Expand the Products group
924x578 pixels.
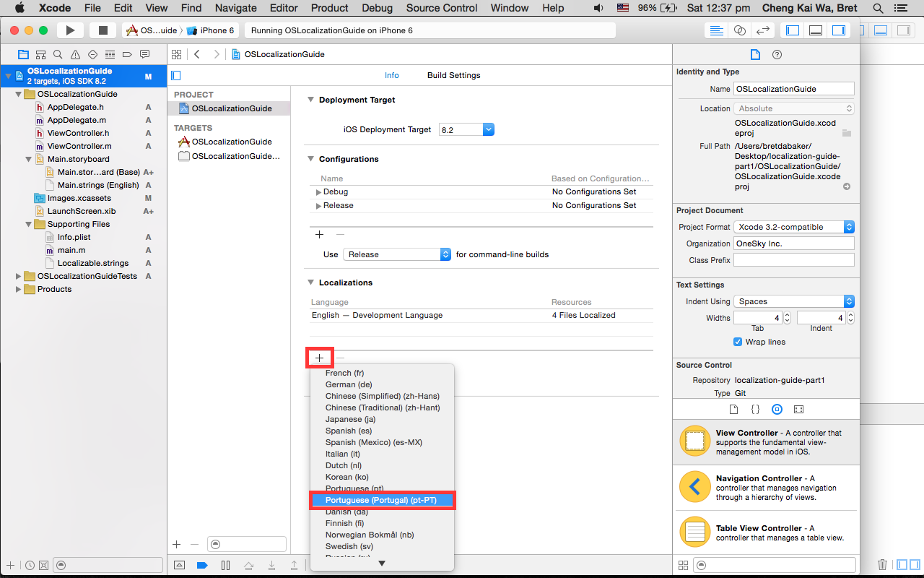pos(19,289)
